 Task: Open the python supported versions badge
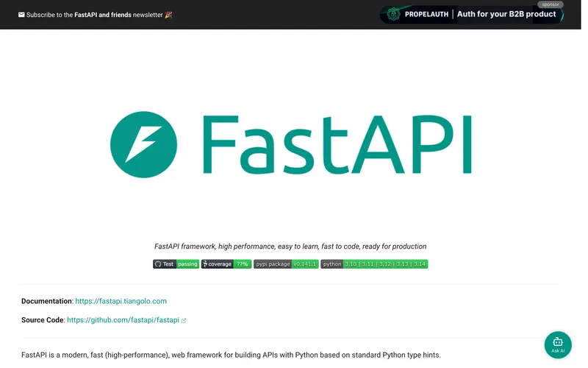click(x=374, y=264)
